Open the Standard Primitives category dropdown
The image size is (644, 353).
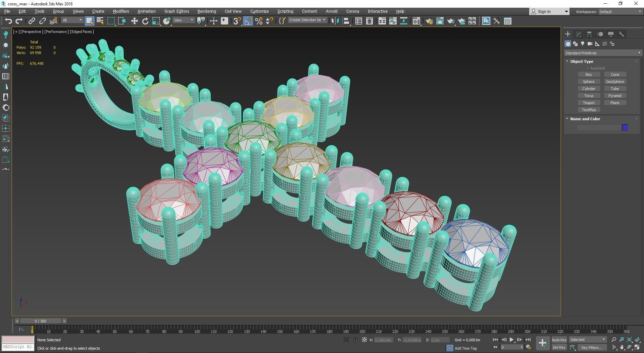[x=603, y=53]
